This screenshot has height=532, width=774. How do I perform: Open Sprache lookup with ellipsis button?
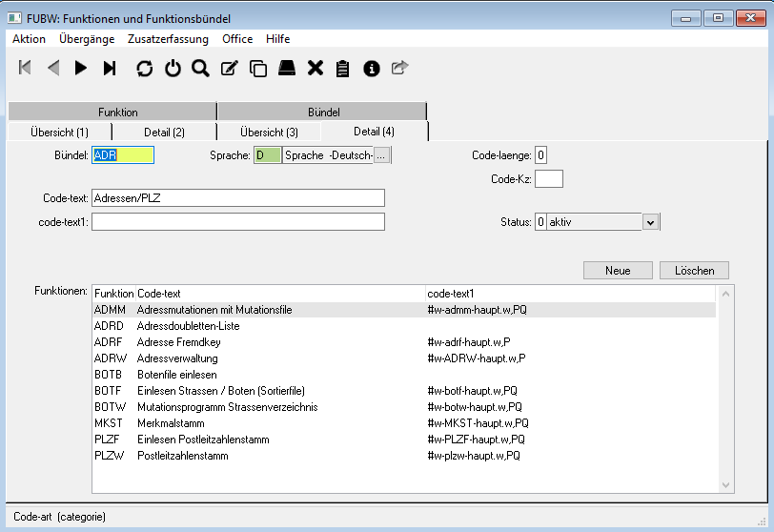[381, 155]
